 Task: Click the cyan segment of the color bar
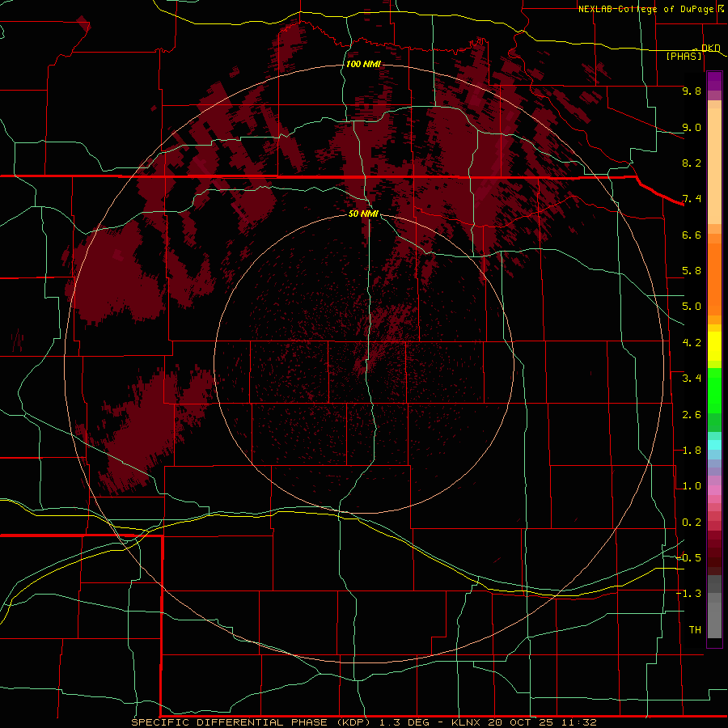(714, 445)
